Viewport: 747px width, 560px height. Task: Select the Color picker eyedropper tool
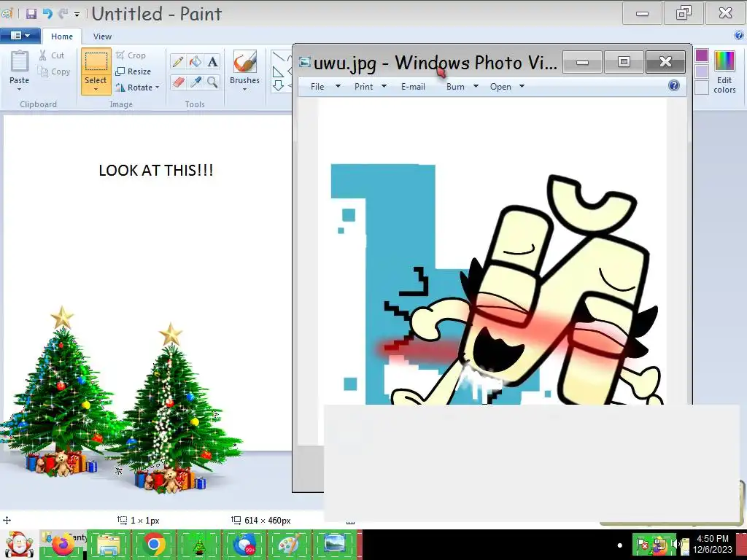196,82
